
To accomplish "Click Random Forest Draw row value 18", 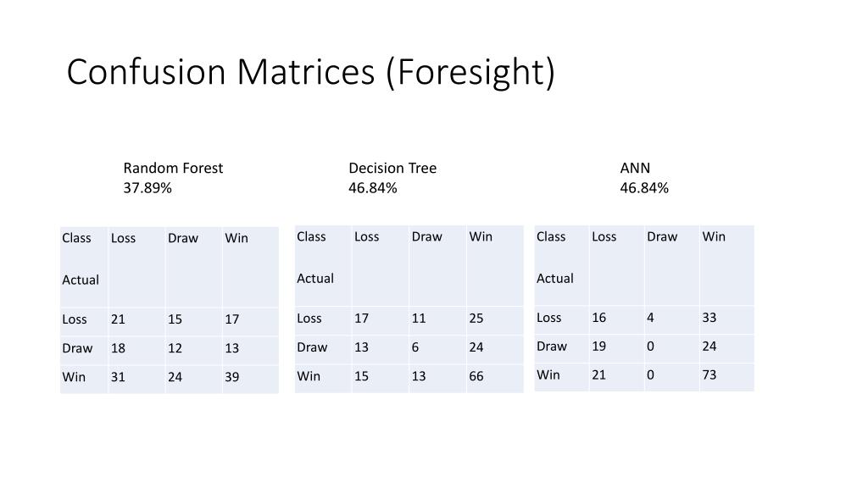I will click(118, 348).
